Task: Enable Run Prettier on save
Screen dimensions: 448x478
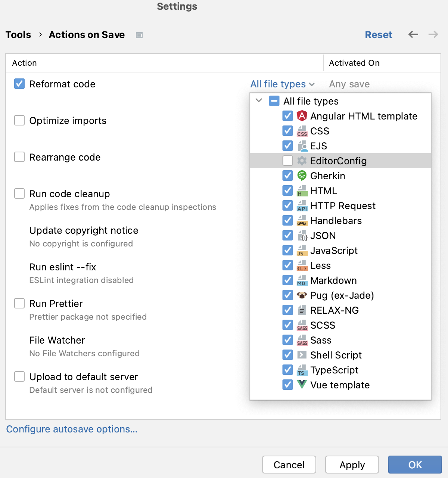Action: coord(19,303)
